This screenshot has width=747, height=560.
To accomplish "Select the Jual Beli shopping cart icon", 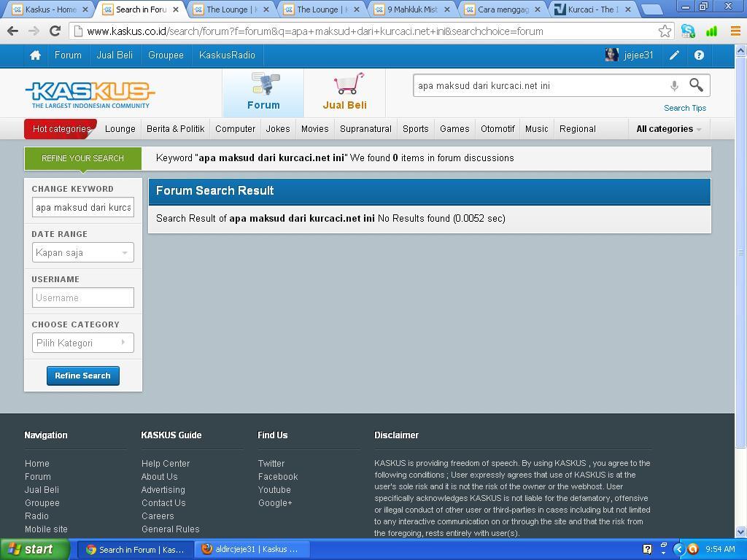I will 345,93.
